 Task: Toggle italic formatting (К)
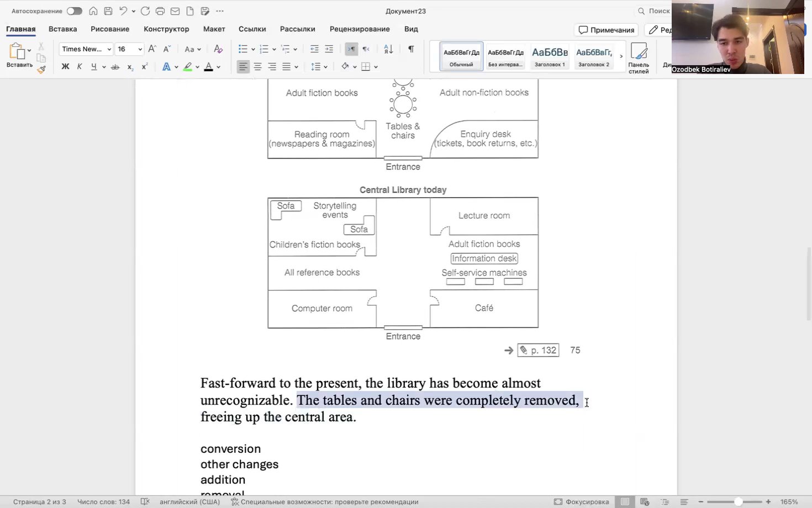pos(80,67)
